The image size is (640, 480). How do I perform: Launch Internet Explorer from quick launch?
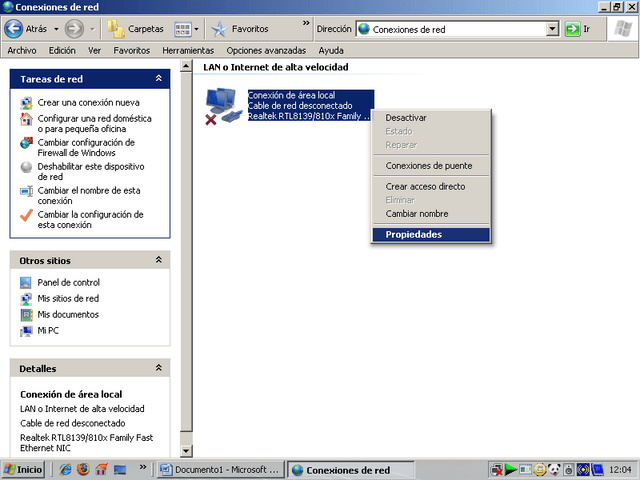click(x=65, y=469)
